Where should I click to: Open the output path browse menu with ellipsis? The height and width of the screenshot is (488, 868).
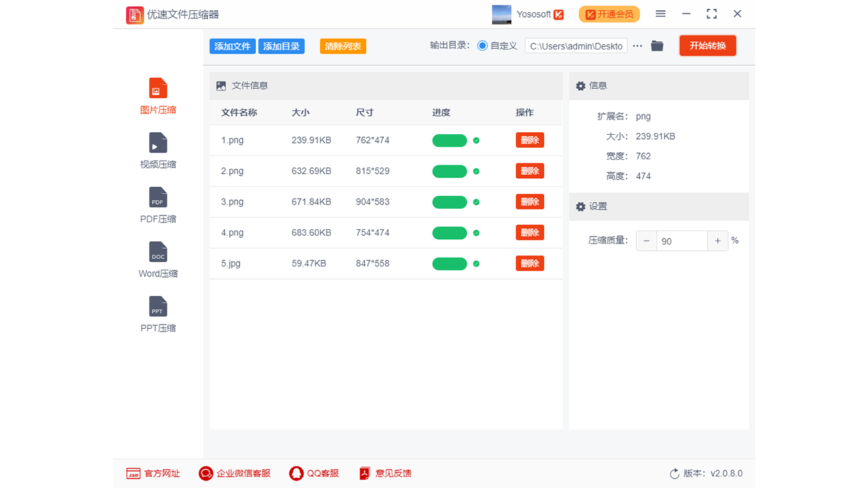(x=637, y=45)
